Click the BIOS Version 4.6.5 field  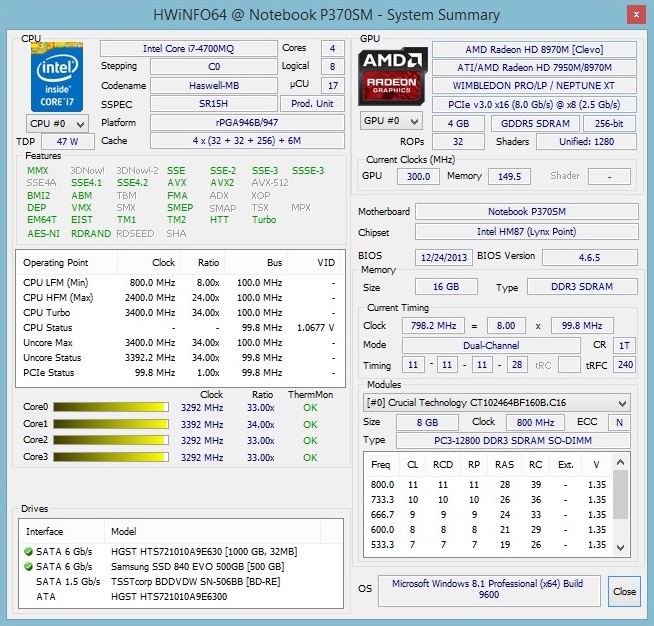point(589,257)
